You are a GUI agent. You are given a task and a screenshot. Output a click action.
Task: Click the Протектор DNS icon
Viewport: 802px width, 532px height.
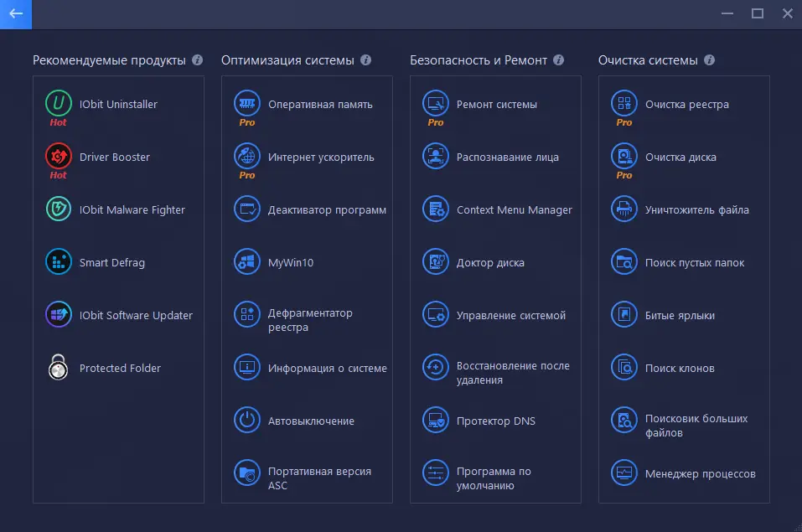(436, 420)
